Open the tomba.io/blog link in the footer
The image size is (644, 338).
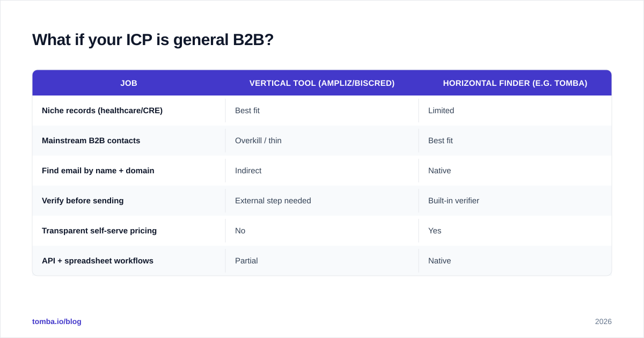point(57,321)
